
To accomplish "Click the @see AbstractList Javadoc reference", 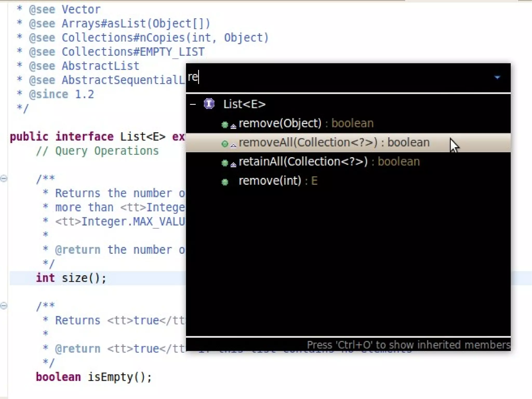I will click(100, 66).
